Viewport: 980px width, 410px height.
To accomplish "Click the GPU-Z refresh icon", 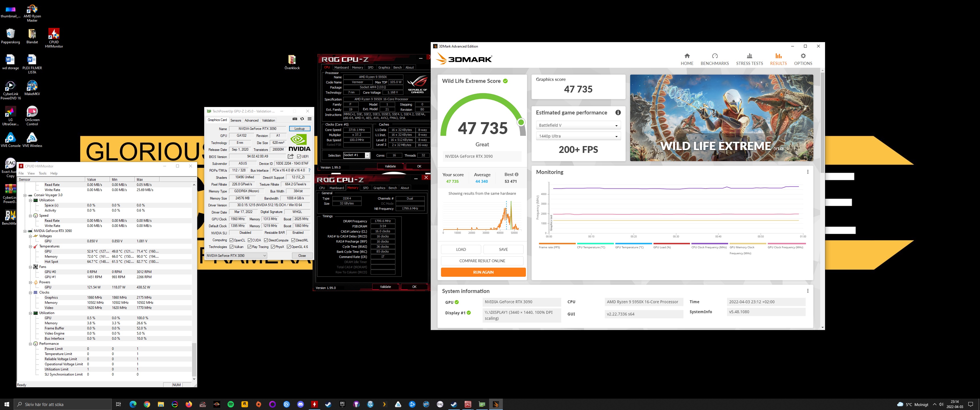I will [302, 119].
